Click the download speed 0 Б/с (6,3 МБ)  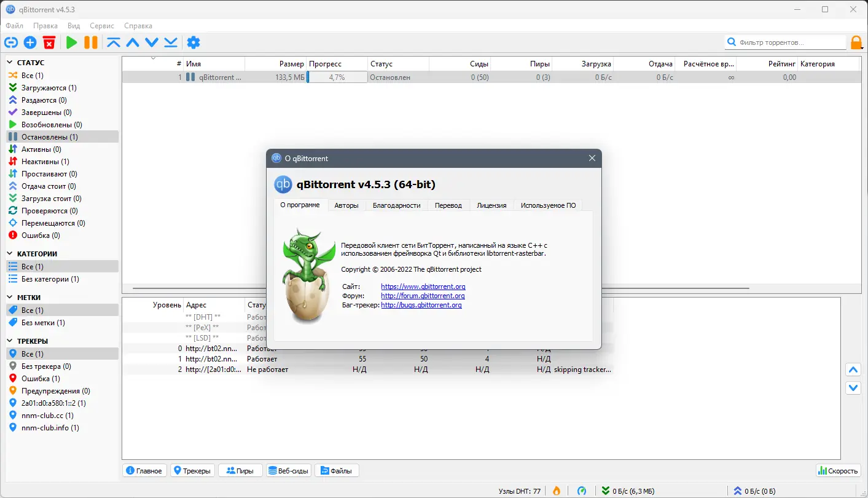coord(628,491)
